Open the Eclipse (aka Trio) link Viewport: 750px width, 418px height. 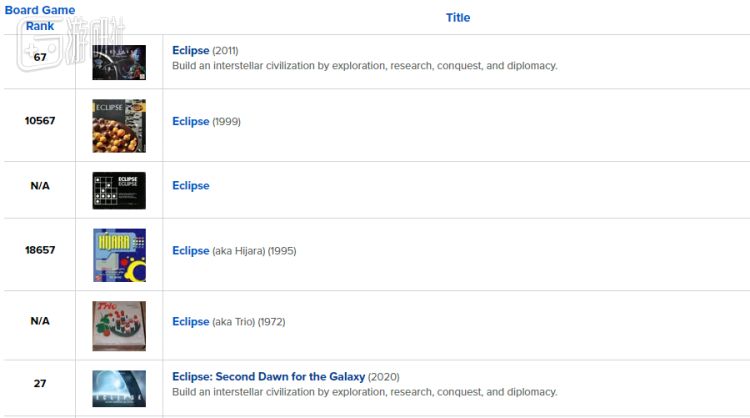point(190,321)
